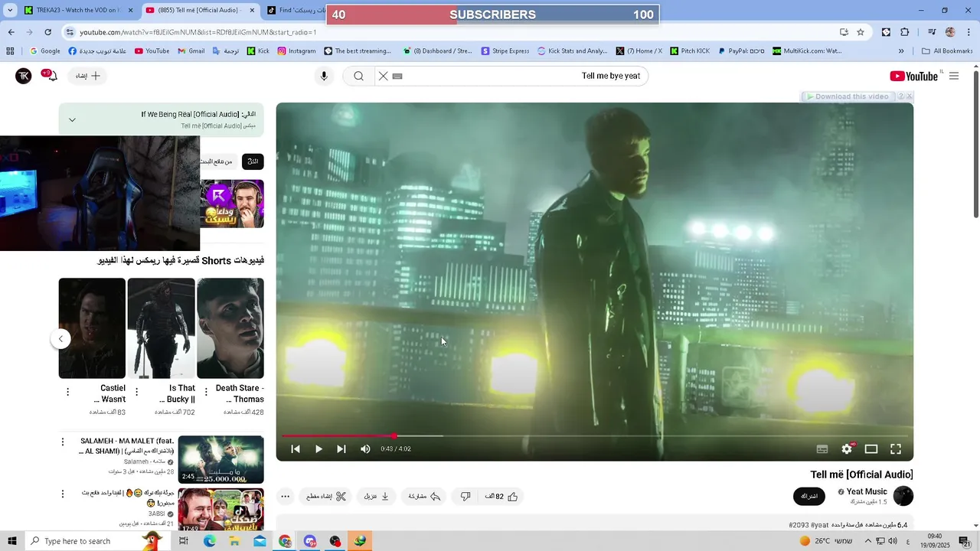
Task: Open the Instagram bookmark
Action: point(296,51)
